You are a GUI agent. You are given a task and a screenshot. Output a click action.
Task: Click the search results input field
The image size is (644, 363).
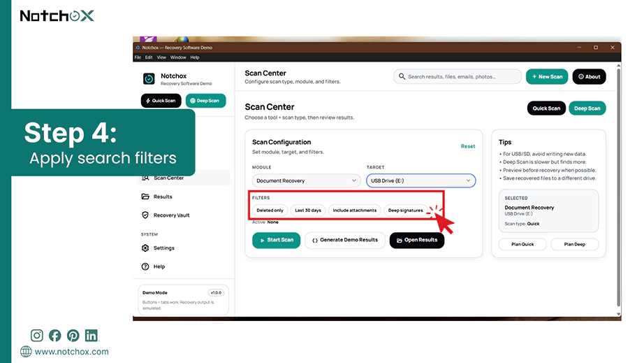pyautogui.click(x=457, y=76)
